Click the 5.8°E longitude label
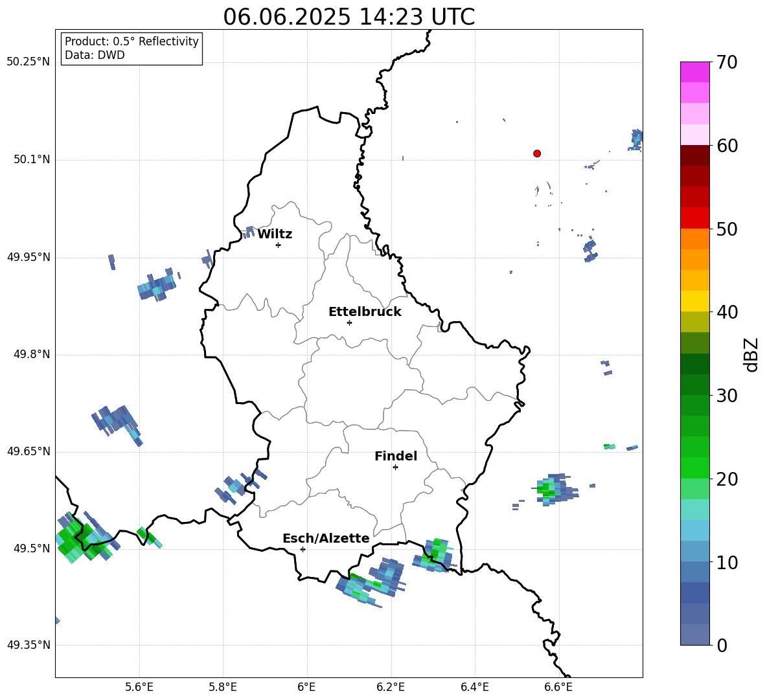Image resolution: width=767 pixels, height=700 pixels. click(223, 687)
